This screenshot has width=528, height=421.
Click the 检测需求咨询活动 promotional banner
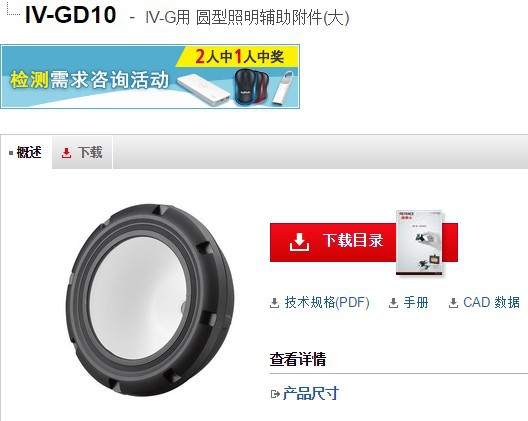point(150,76)
